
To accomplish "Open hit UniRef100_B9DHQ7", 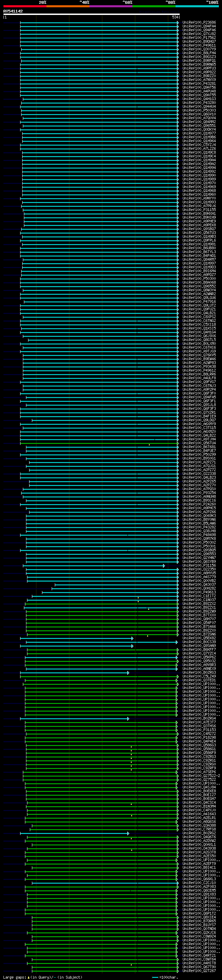I will click(199, 41).
